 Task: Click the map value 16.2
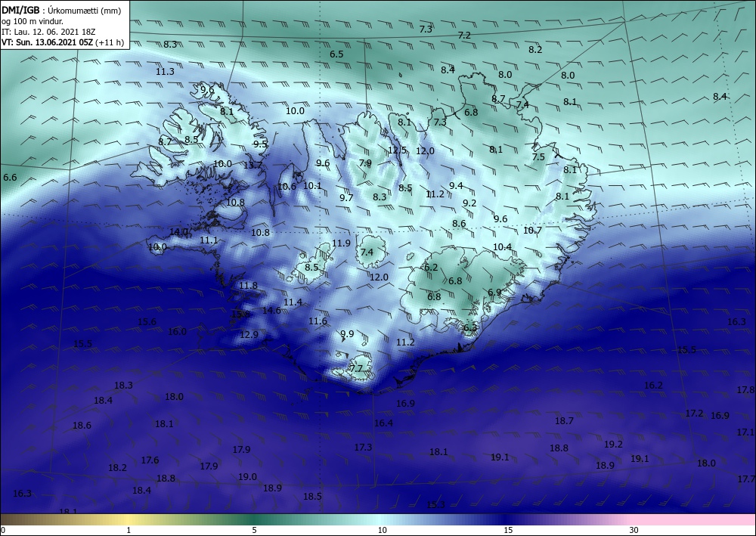653,386
